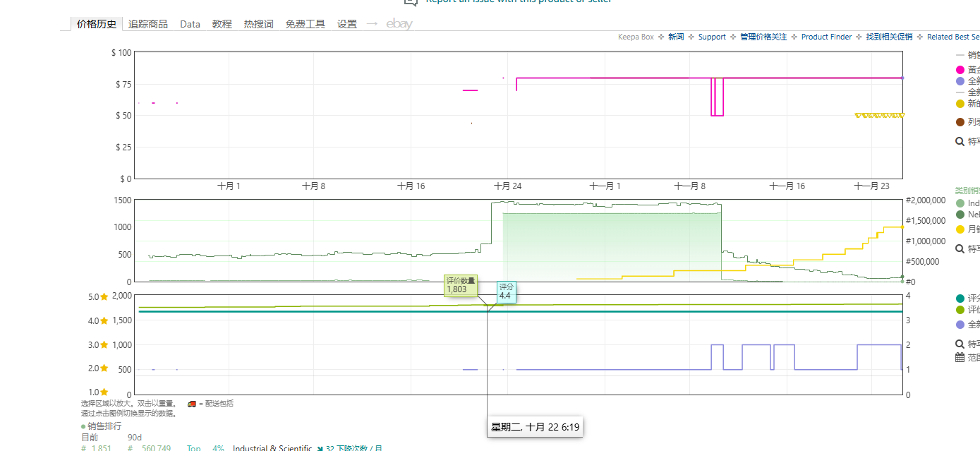
Task: Toggle the light green Ind... rank legend
Action: pos(960,203)
